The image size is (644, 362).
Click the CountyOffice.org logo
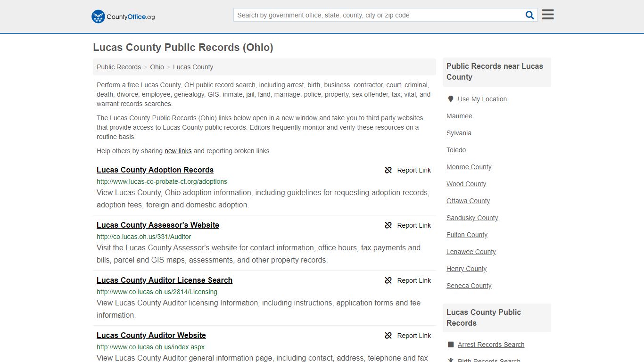[123, 16]
